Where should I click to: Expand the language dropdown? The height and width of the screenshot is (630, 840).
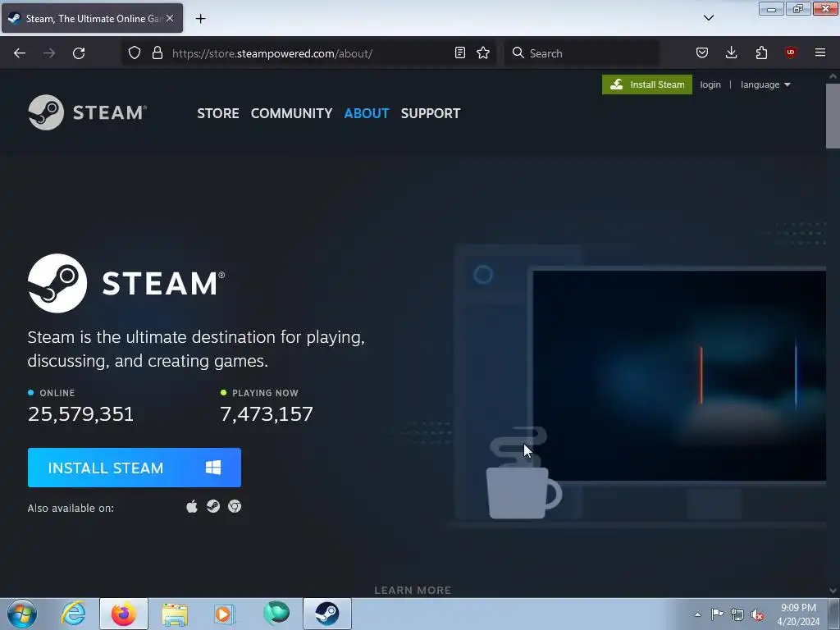[765, 84]
